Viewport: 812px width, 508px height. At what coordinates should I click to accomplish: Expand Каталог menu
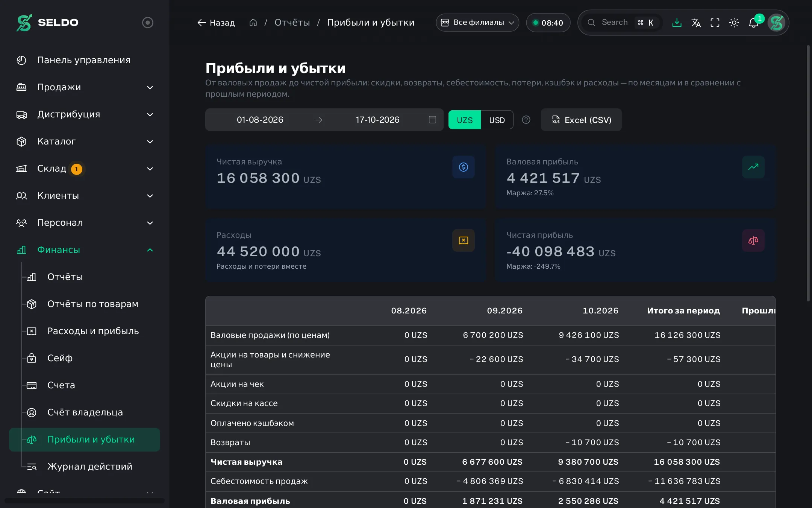tap(85, 141)
